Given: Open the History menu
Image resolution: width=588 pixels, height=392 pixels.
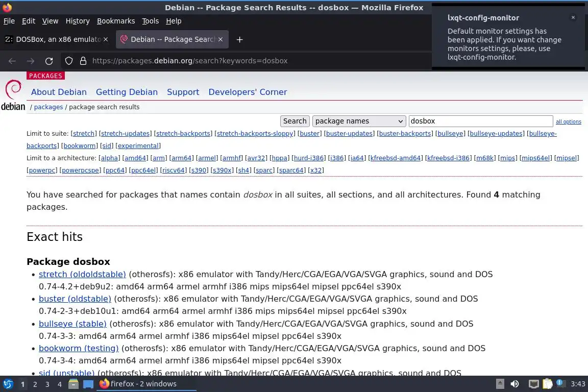Looking at the screenshot, I should click(x=78, y=21).
